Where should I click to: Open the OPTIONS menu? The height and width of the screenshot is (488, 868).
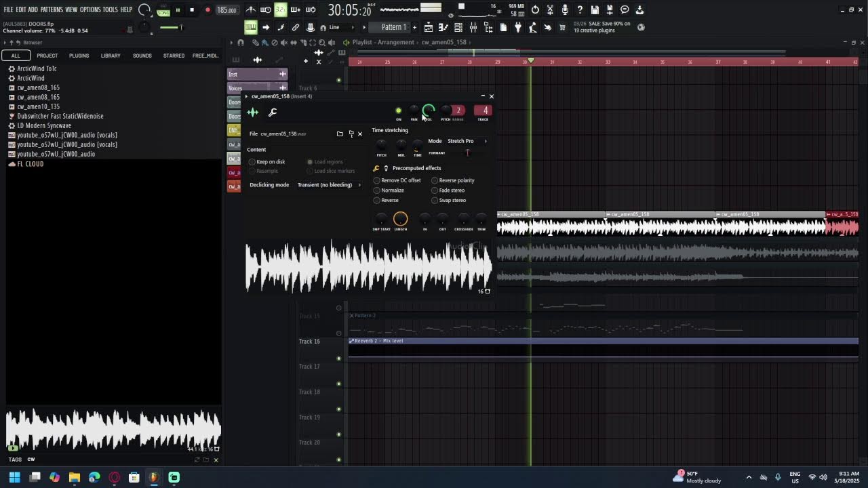tap(90, 9)
